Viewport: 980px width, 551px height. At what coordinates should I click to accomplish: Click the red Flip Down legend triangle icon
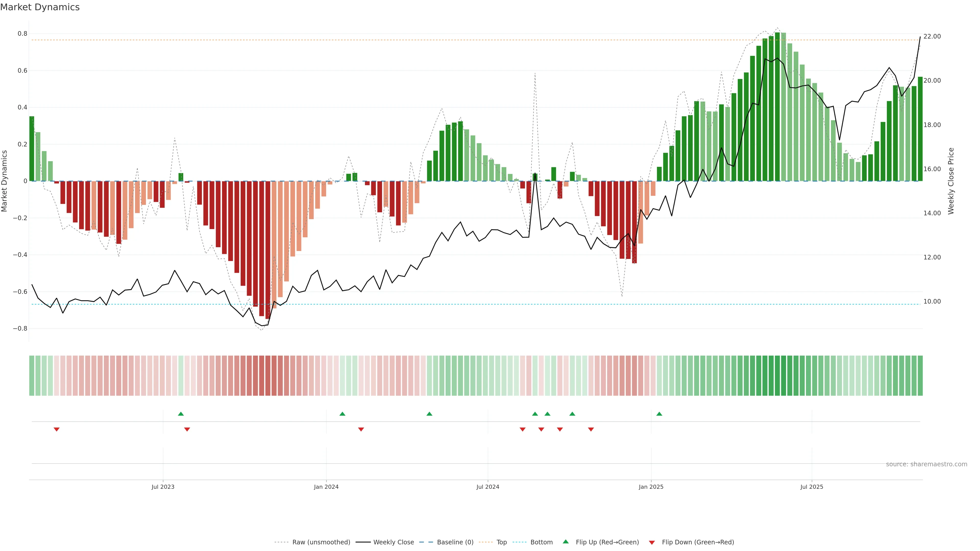(652, 542)
